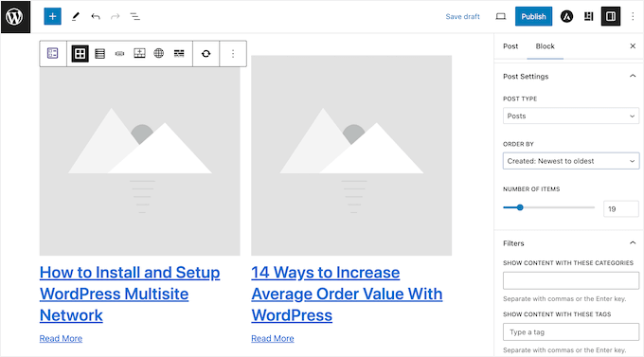The width and height of the screenshot is (644, 357).
Task: Open the laptop preview icon
Action: [501, 16]
